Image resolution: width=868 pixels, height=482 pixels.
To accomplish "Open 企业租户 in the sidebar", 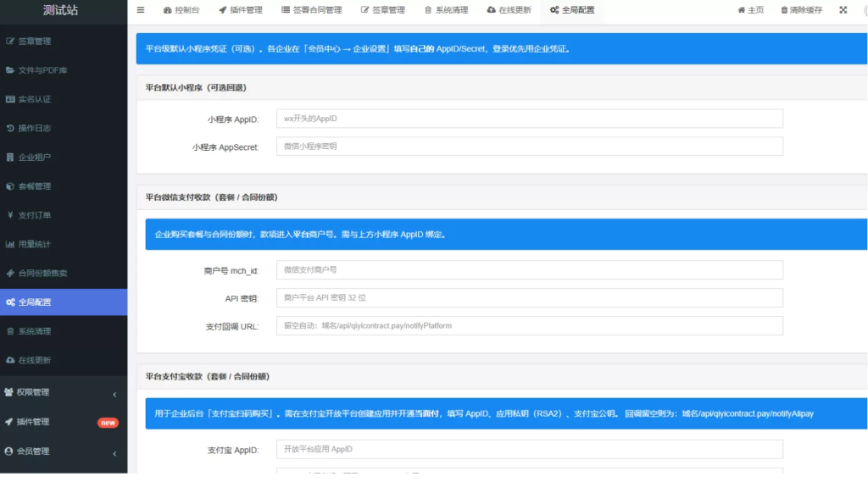I will (x=64, y=158).
